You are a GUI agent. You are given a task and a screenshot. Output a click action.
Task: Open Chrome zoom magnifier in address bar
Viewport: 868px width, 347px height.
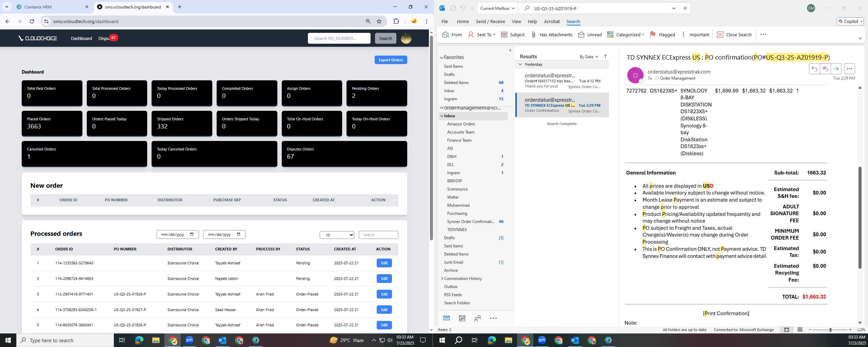click(368, 21)
